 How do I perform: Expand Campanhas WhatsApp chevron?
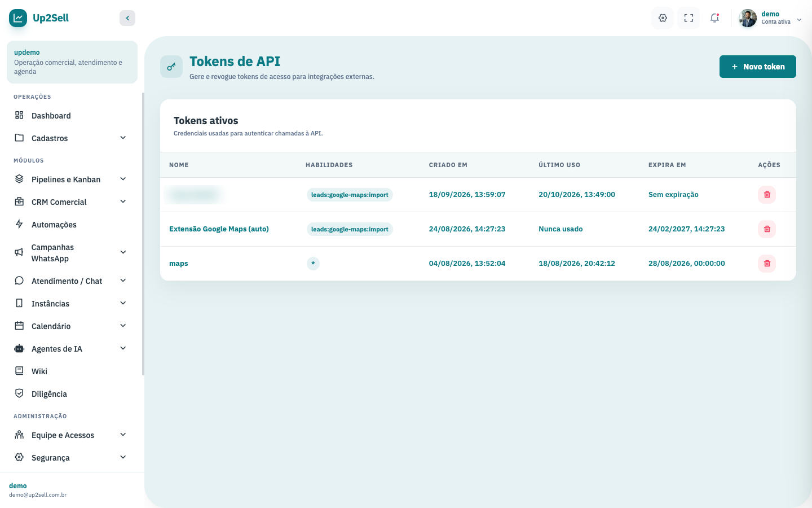point(123,252)
